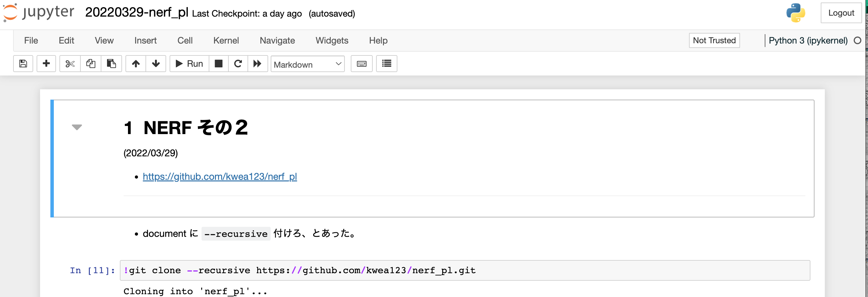Image resolution: width=868 pixels, height=297 pixels.
Task: Open the Markdown cell type dropdown
Action: 308,64
